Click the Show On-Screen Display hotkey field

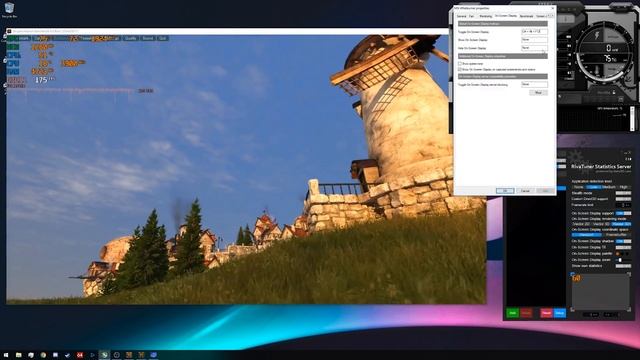534,40
